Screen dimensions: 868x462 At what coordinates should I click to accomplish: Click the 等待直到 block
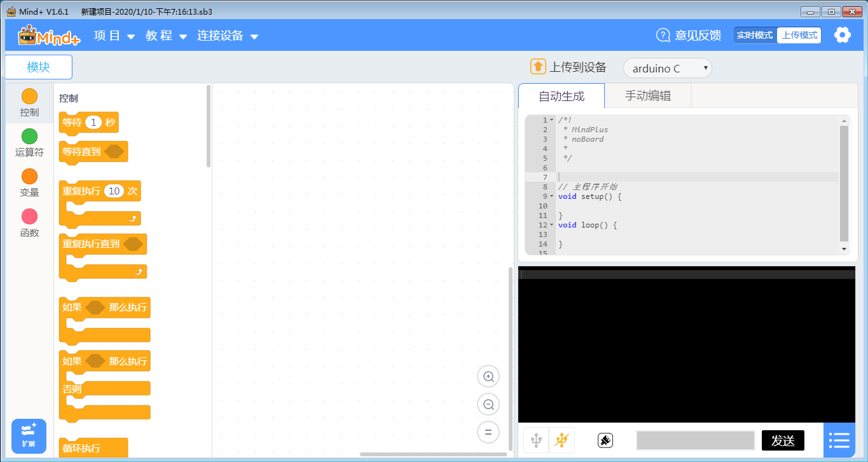[x=93, y=151]
